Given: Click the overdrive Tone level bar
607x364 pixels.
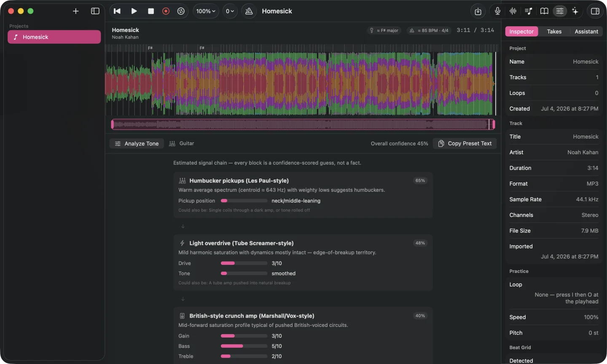Looking at the screenshot, I should (244, 273).
